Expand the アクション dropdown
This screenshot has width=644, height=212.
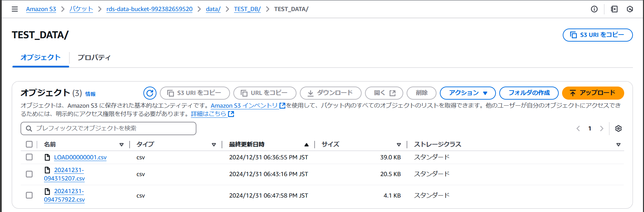(468, 93)
